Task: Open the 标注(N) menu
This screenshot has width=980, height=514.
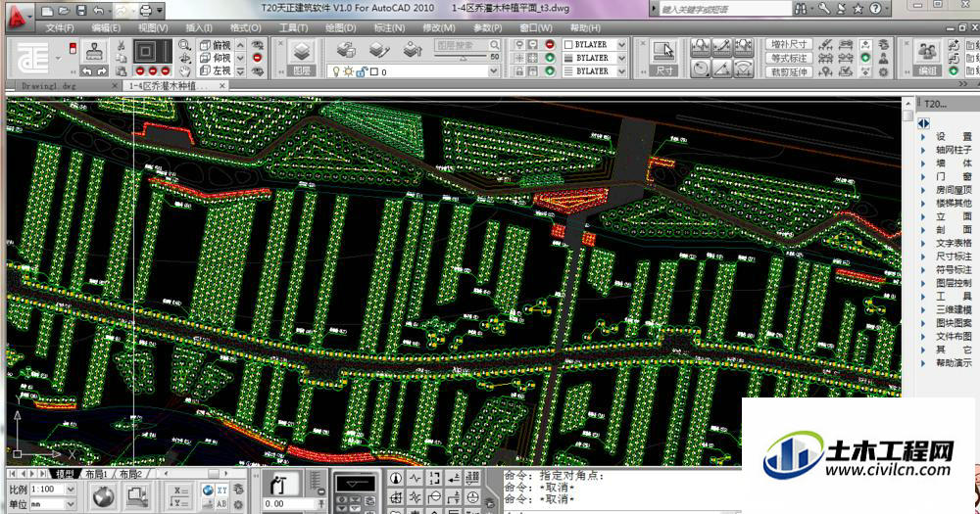Action: pos(389,28)
